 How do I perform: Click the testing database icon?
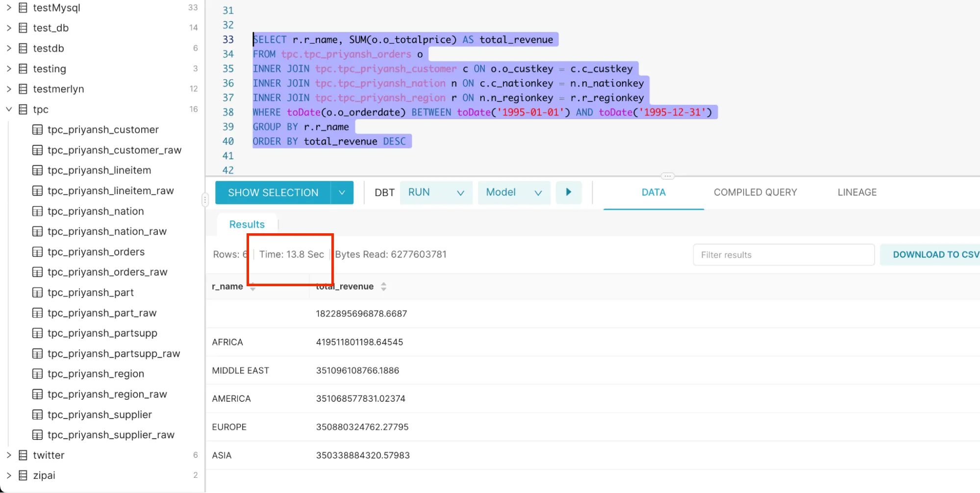(23, 69)
